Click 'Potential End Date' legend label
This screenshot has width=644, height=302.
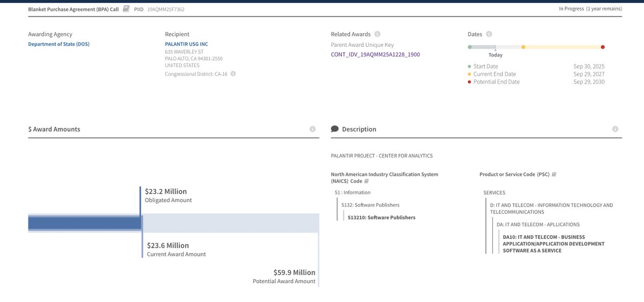[496, 82]
